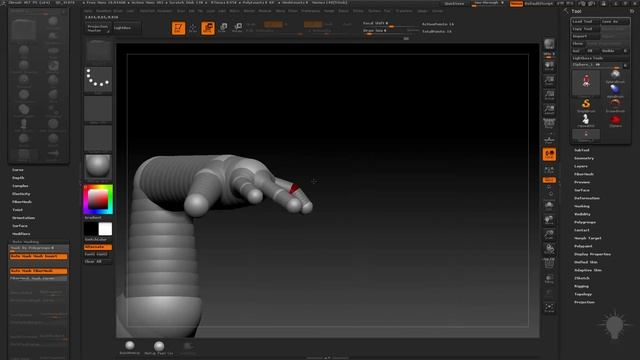Select the EraserBrush tool icon
Image resolution: width=640 pixels, height=360 pixels.
pos(615,105)
